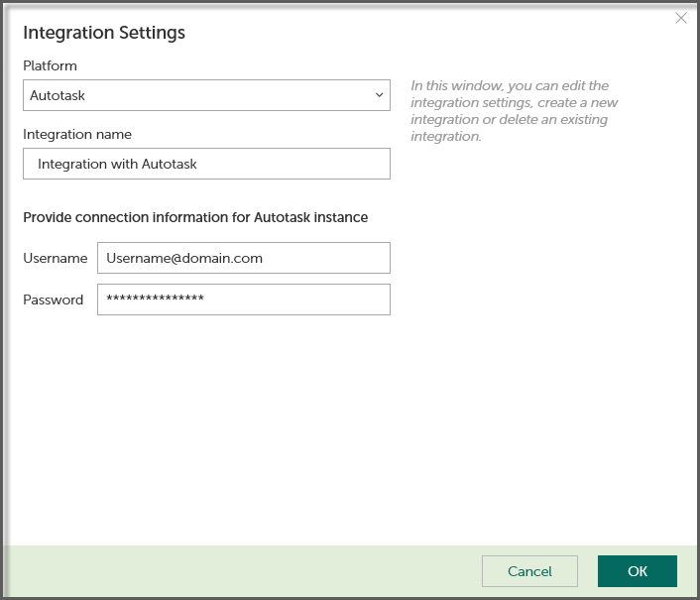Click the Password label text
Viewport: 700px width, 600px height.
pos(54,300)
